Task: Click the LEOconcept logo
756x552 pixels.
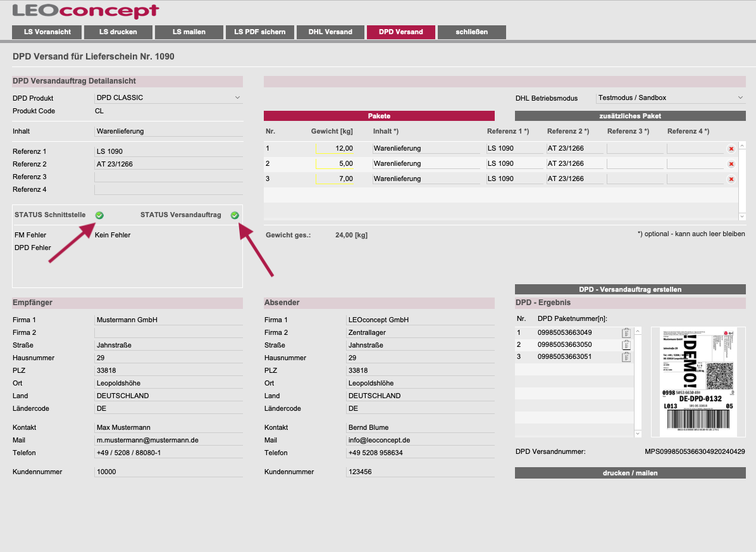Action: point(86,11)
